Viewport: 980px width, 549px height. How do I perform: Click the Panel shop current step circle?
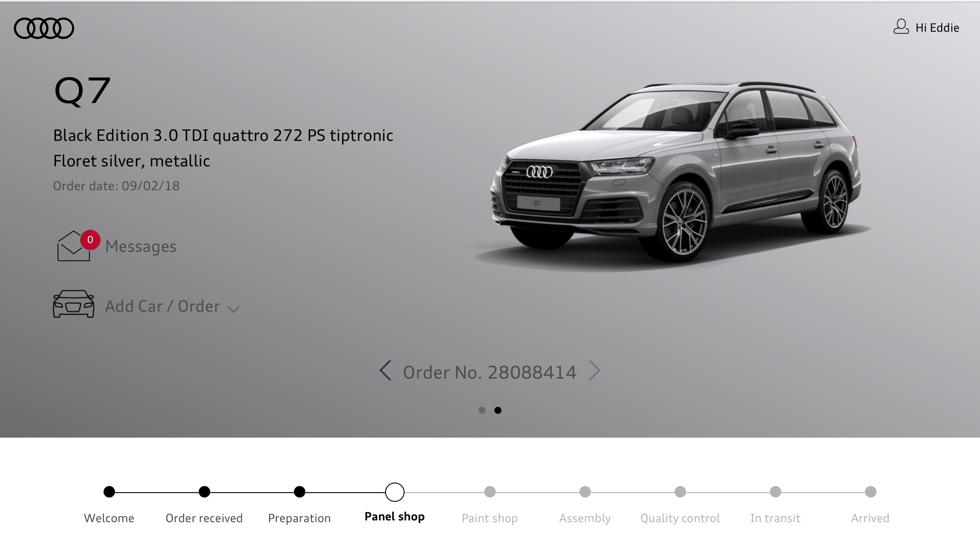[395, 492]
